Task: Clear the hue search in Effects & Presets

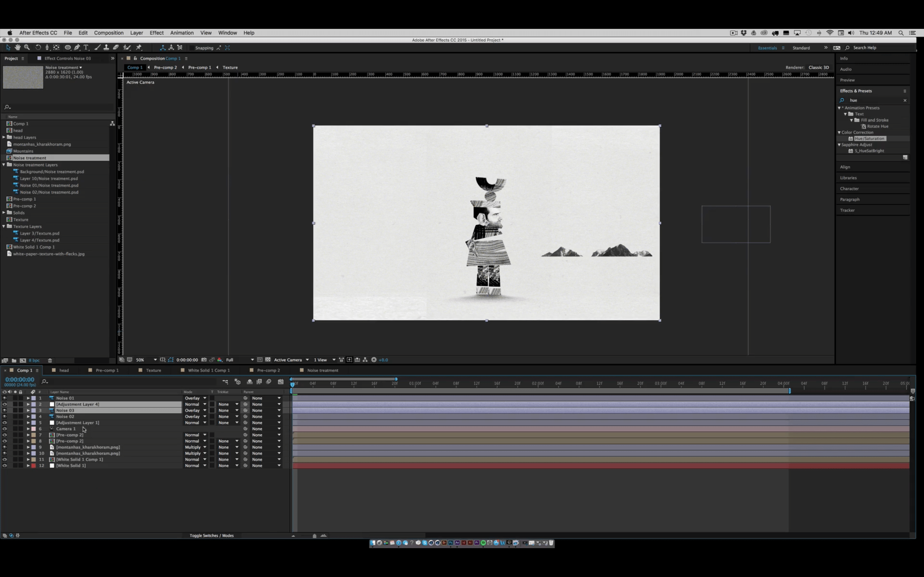Action: 905,100
